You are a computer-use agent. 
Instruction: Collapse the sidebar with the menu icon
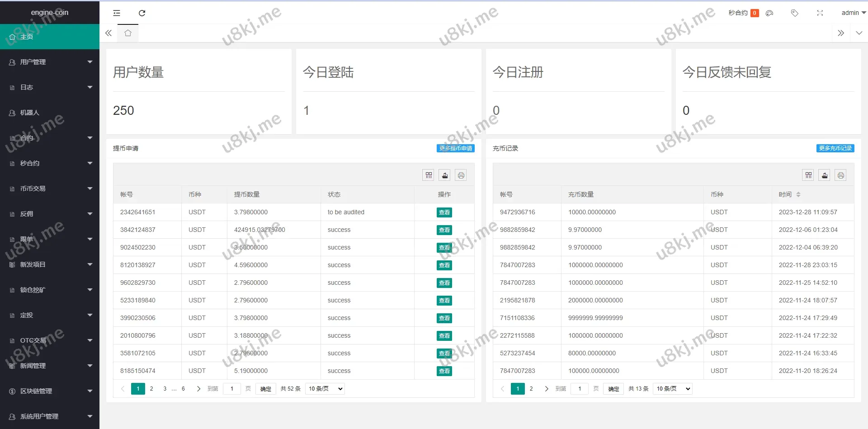pyautogui.click(x=117, y=13)
